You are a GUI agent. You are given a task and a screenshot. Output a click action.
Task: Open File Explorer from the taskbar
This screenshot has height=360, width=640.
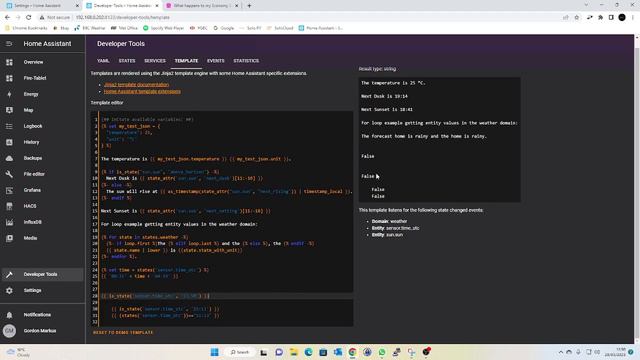coord(293,352)
